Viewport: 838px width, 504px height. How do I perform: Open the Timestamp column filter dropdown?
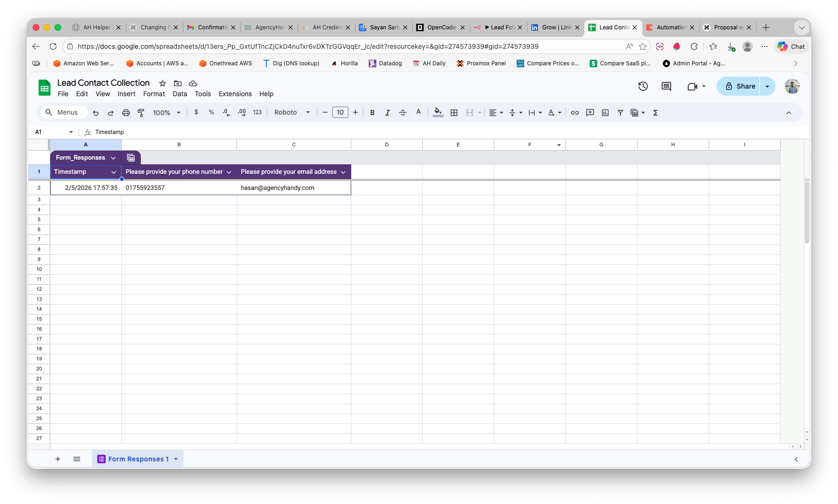tap(113, 171)
